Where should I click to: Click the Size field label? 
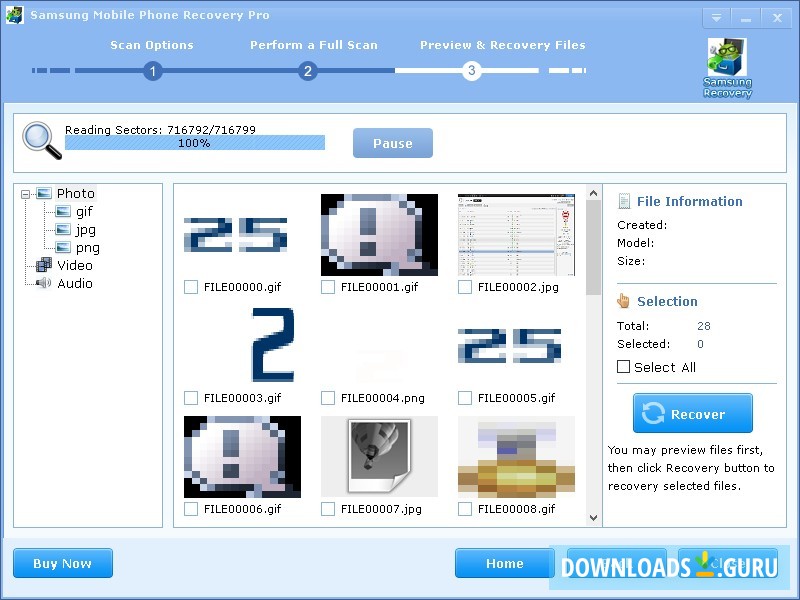tap(631, 261)
